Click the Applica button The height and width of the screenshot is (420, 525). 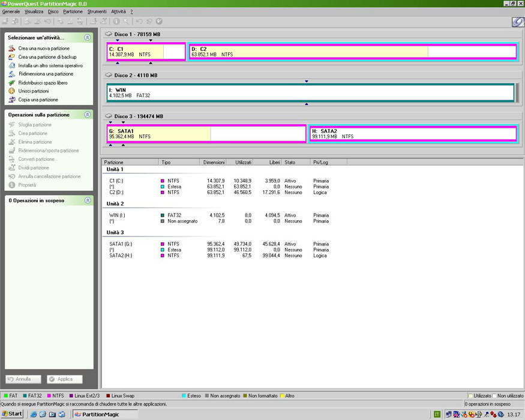(65, 379)
